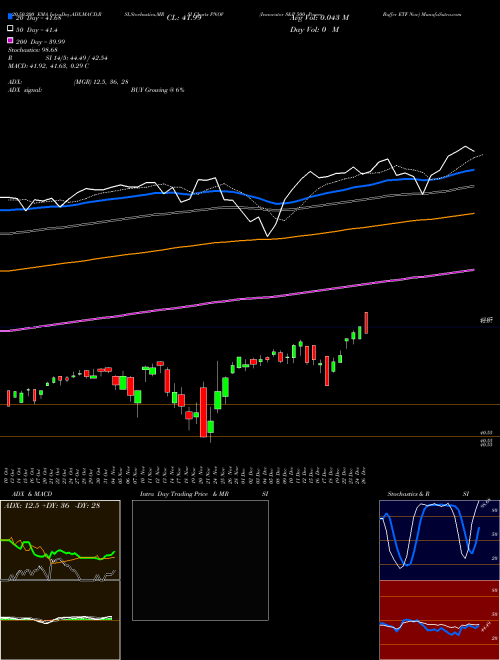Click the empty intraday trading price chart box
Viewport: 500px width, 660px height.
click(200, 560)
